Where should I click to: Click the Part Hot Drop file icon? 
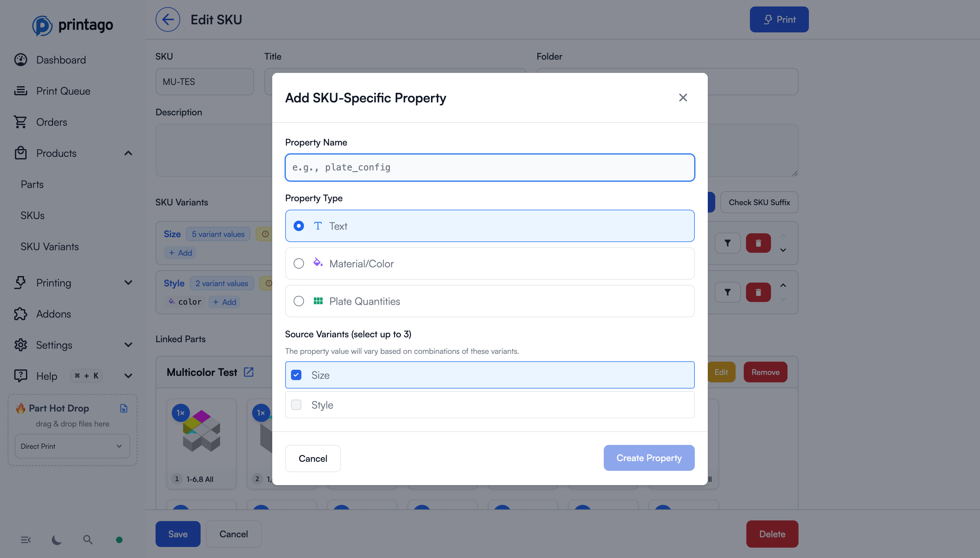123,408
